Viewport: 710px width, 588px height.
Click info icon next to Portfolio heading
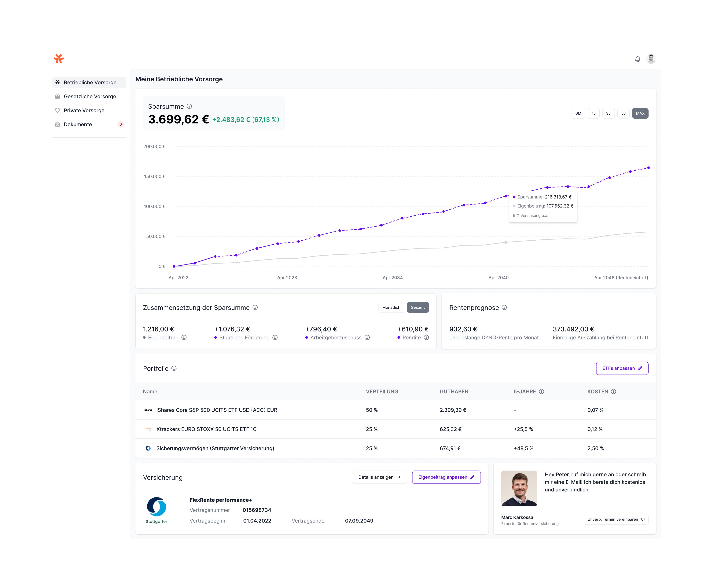click(174, 368)
